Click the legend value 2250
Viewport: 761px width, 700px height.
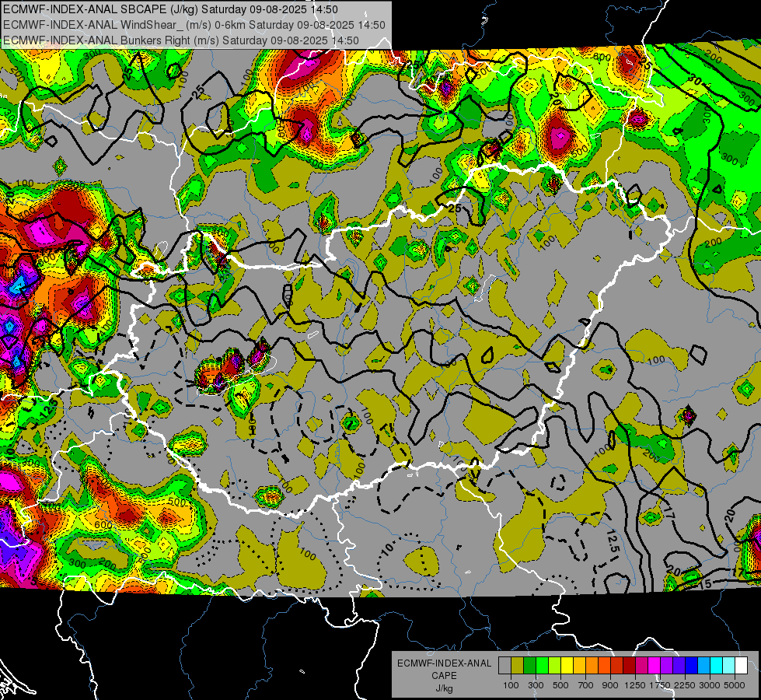pos(685,685)
